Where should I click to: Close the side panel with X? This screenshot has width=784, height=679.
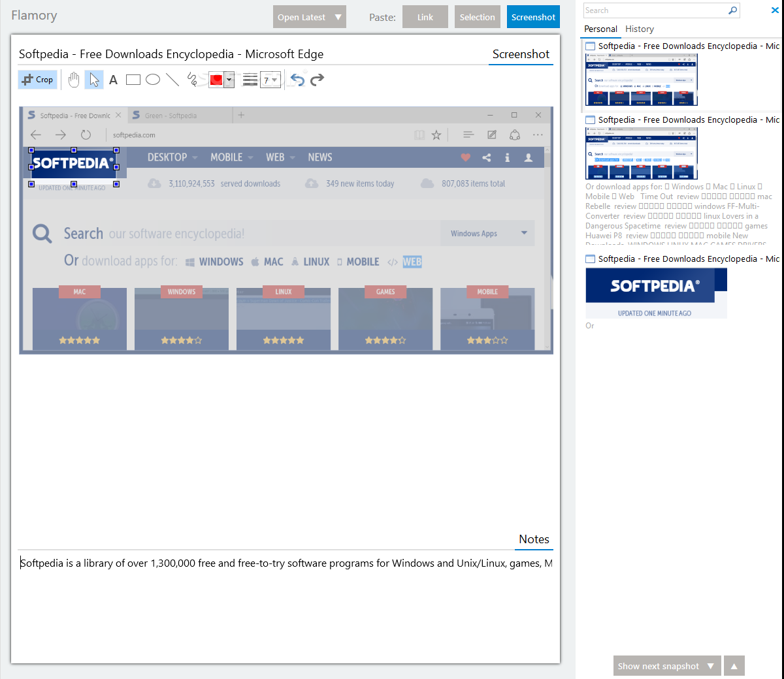775,10
